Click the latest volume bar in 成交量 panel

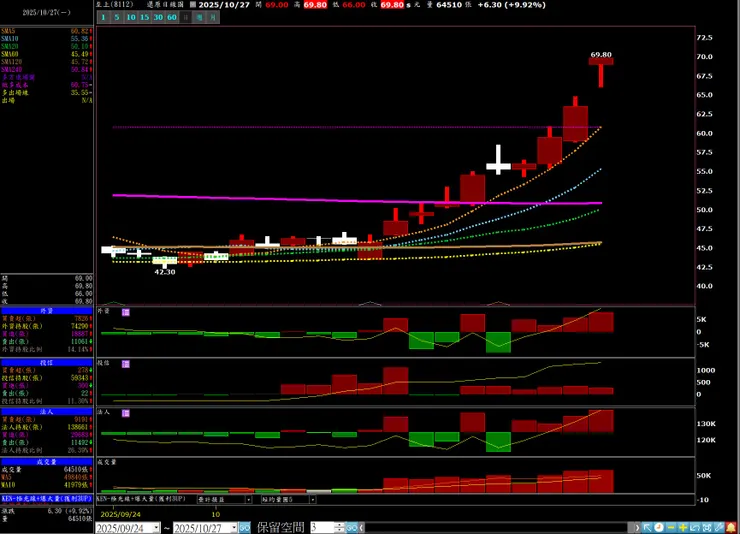601,481
